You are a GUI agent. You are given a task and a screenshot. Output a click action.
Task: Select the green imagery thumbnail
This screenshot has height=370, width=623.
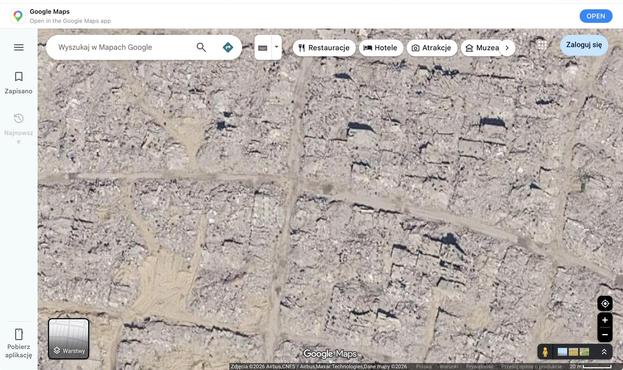click(584, 352)
